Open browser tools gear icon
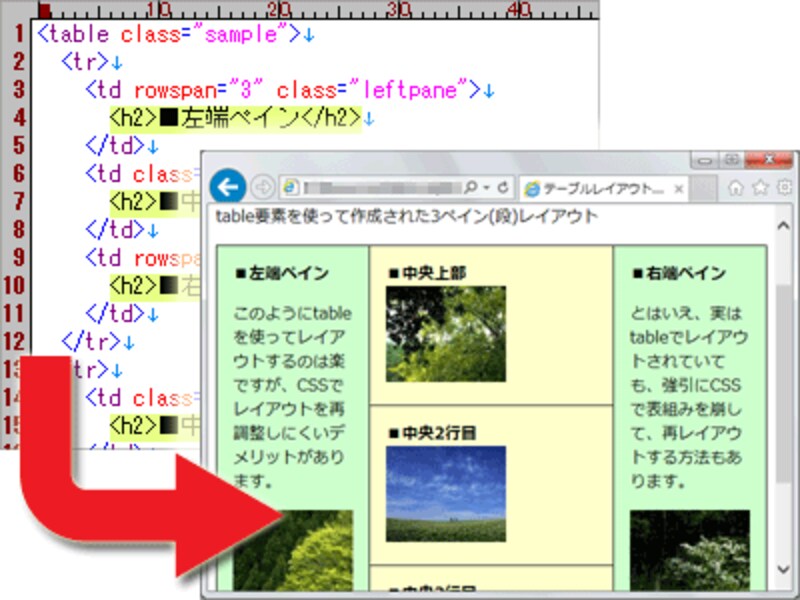This screenshot has width=800, height=600. pos(785,188)
